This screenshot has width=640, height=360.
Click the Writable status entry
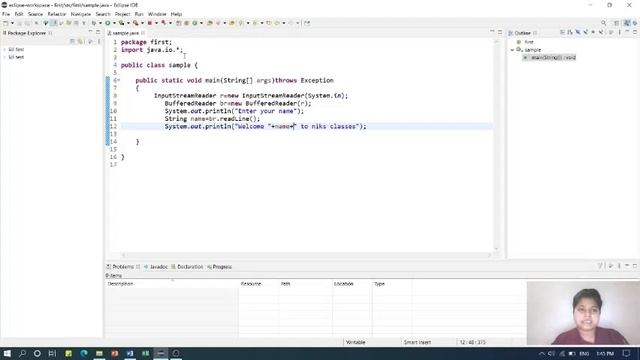click(356, 342)
